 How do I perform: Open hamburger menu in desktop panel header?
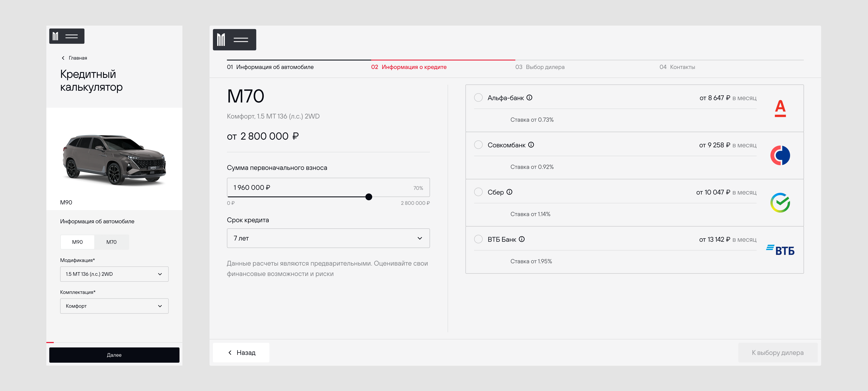pyautogui.click(x=241, y=40)
